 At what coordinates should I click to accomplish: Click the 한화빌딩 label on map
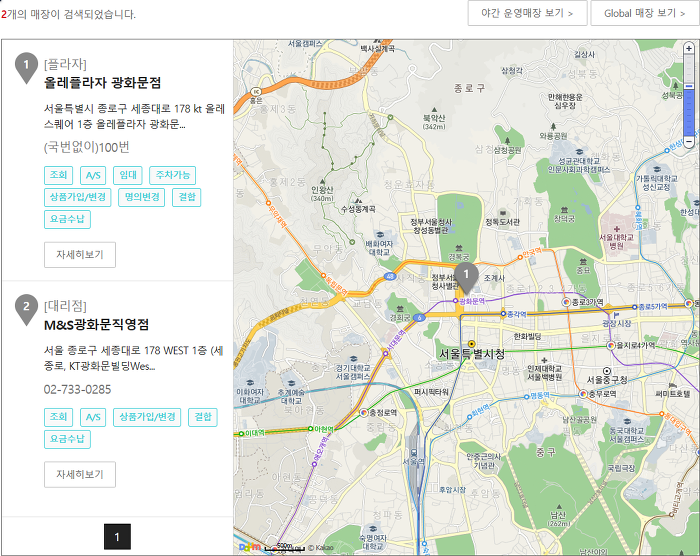pos(527,336)
